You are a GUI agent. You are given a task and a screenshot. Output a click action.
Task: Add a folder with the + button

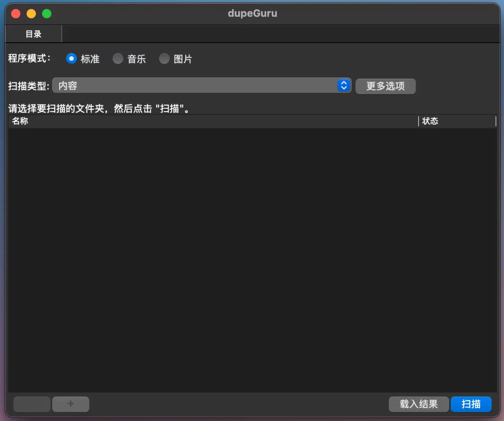coord(70,404)
